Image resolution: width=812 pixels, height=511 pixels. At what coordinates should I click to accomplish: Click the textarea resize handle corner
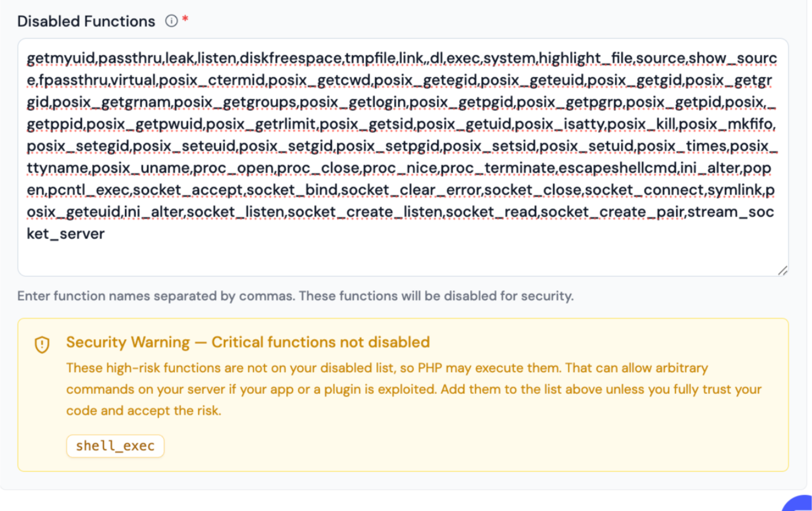point(782,270)
